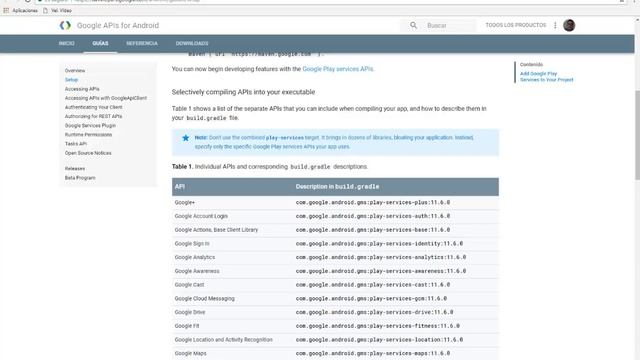Open Beta Program sidebar link
Image resolution: width=640 pixels, height=360 pixels.
click(80, 178)
